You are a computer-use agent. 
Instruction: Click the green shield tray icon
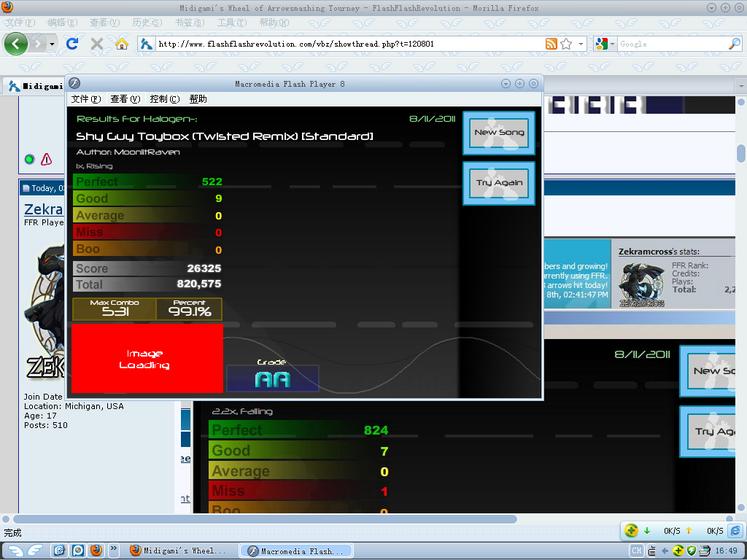pyautogui.click(x=692, y=551)
